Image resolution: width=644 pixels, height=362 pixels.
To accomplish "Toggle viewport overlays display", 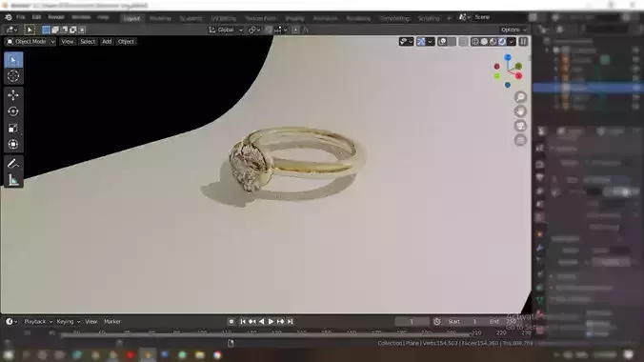I will coord(442,42).
